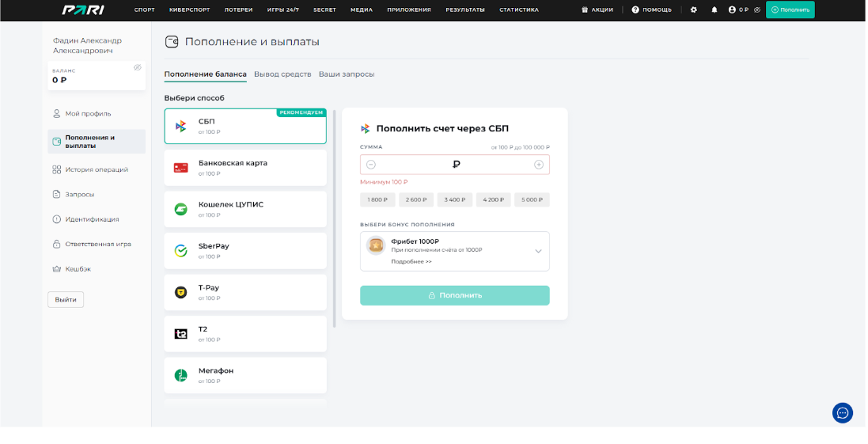
Task: Click the Выйти logout button
Action: (x=66, y=300)
